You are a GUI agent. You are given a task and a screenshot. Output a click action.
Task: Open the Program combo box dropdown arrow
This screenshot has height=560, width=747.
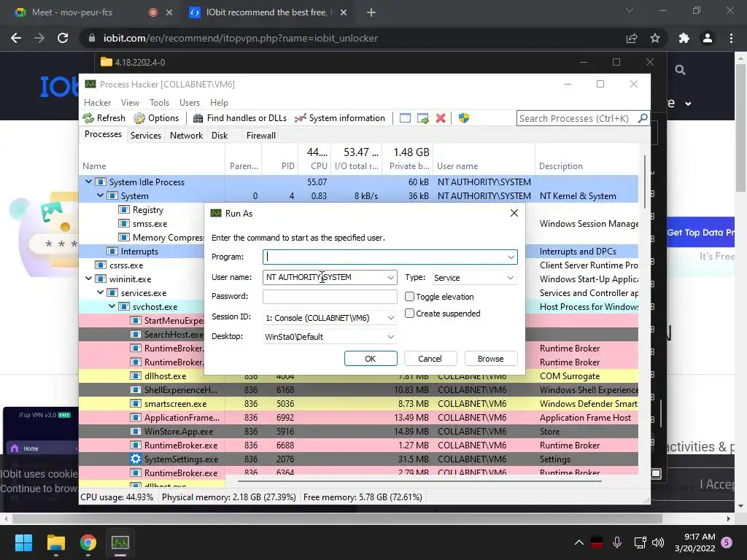click(511, 257)
